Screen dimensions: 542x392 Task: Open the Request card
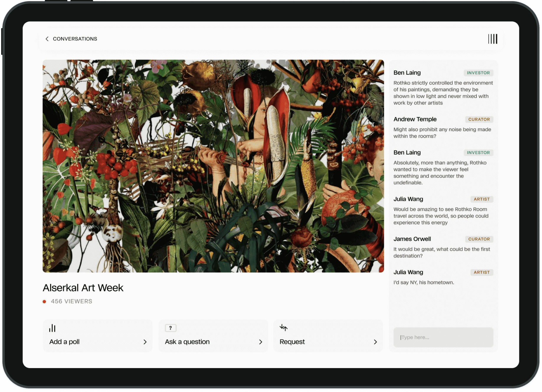pos(328,336)
